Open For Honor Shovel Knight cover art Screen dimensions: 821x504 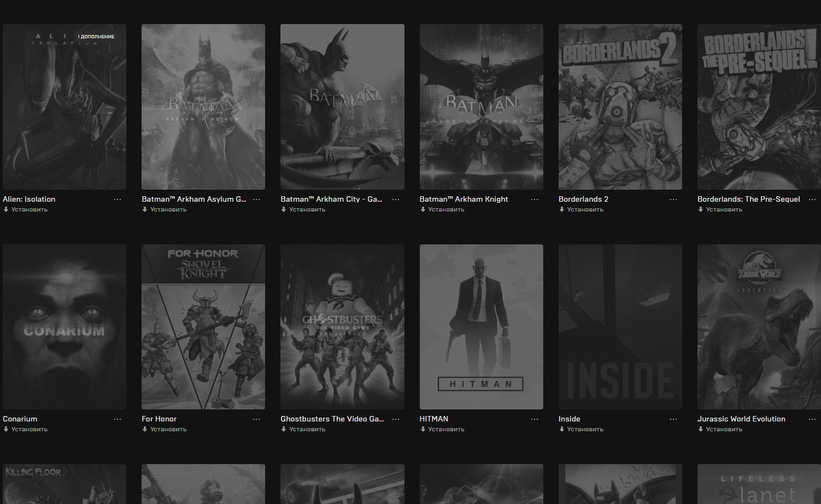(x=203, y=327)
